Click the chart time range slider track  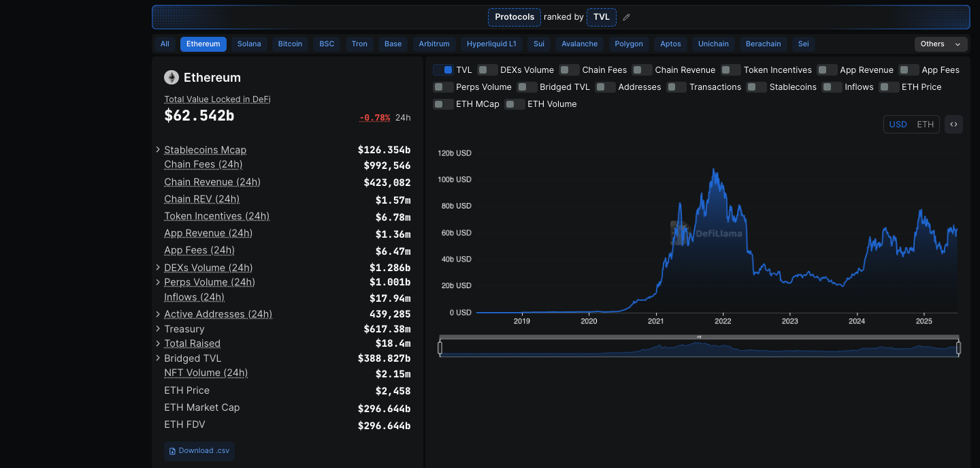pos(699,349)
